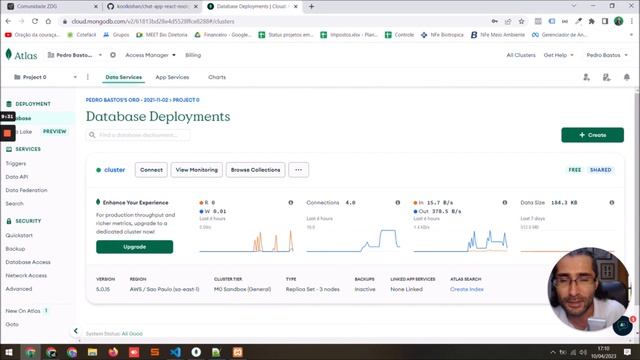
Task: Open Pedro Bastos user menu
Action: click(607, 55)
